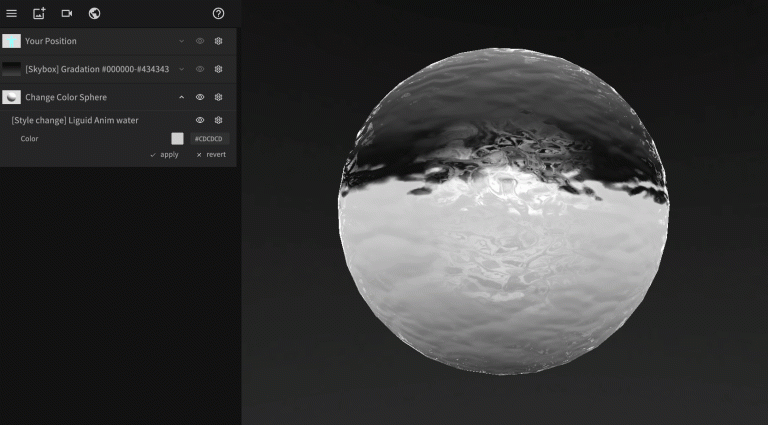Hide the Liquid Anim water style

click(x=200, y=120)
